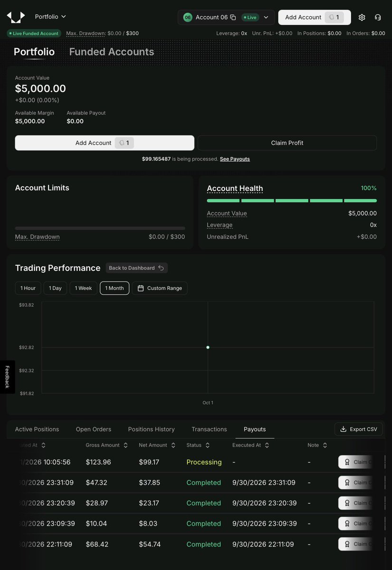
Task: Click the $54.74 net amount cell
Action: pyautogui.click(x=150, y=544)
